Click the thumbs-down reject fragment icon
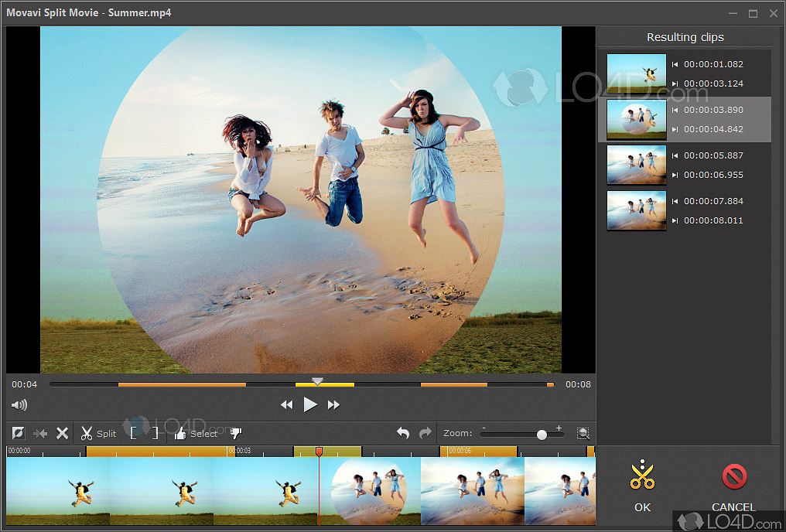 (234, 433)
